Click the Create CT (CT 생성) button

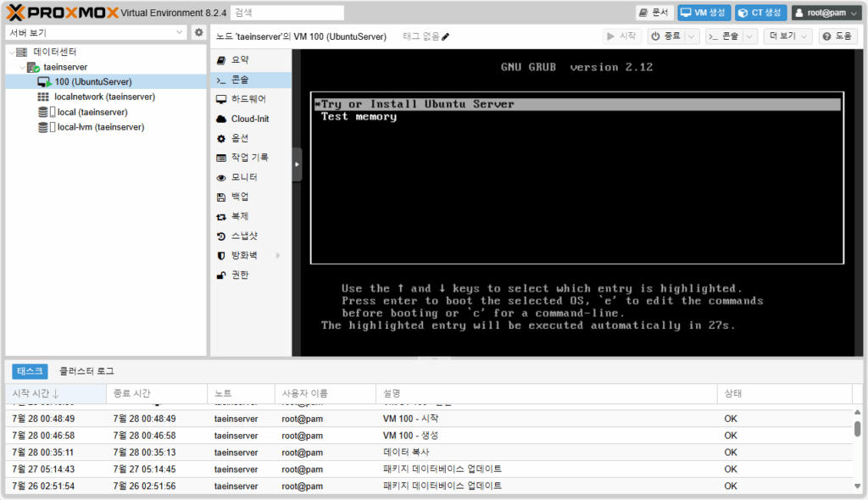pyautogui.click(x=760, y=13)
